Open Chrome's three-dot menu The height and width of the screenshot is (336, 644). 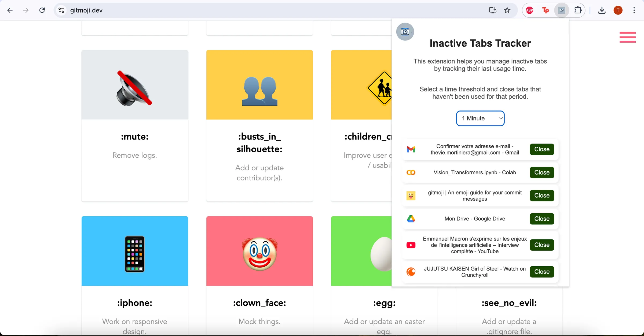pos(634,10)
